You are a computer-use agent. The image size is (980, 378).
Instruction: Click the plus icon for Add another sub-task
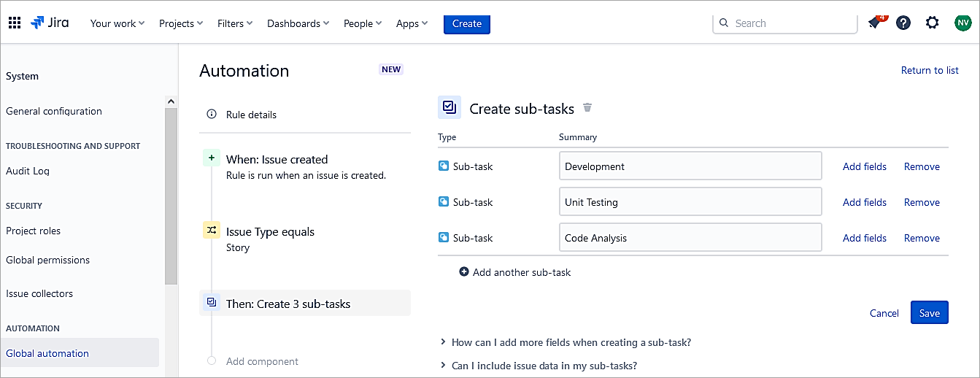pyautogui.click(x=464, y=272)
